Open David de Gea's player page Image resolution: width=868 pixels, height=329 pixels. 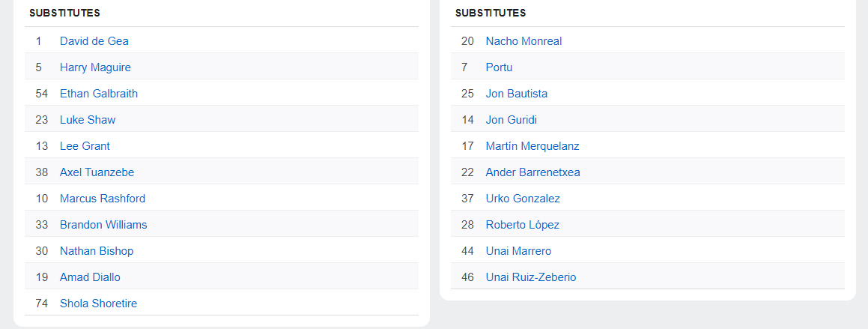(94, 41)
